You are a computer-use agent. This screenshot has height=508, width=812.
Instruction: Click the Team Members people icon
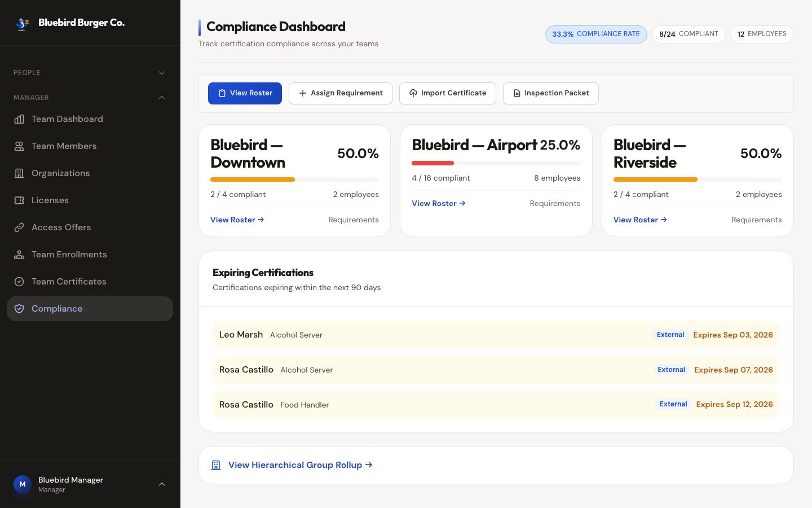coord(19,146)
